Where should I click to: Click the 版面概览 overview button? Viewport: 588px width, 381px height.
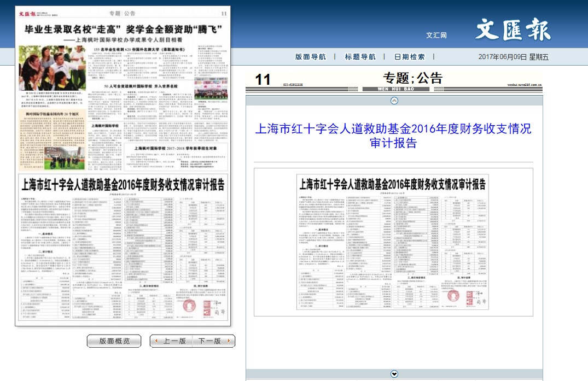point(114,341)
